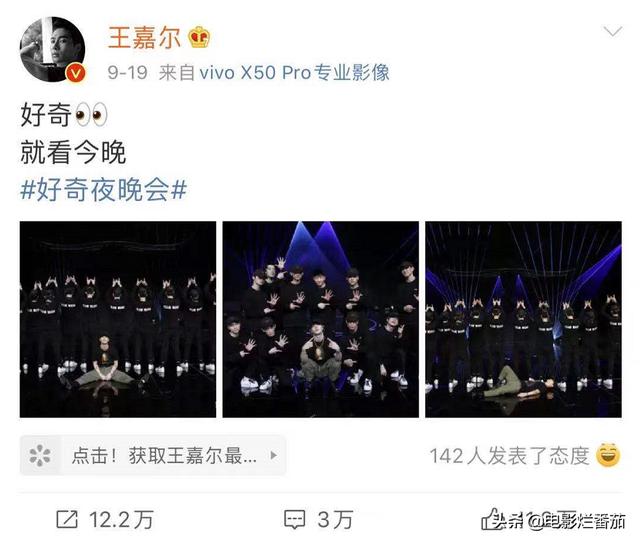Click the super-topic flower icon
The height and width of the screenshot is (544, 640).
coord(40,455)
